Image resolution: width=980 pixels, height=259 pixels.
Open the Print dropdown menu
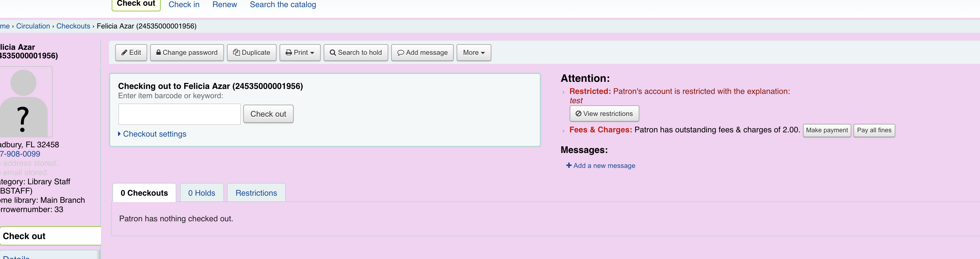click(299, 53)
